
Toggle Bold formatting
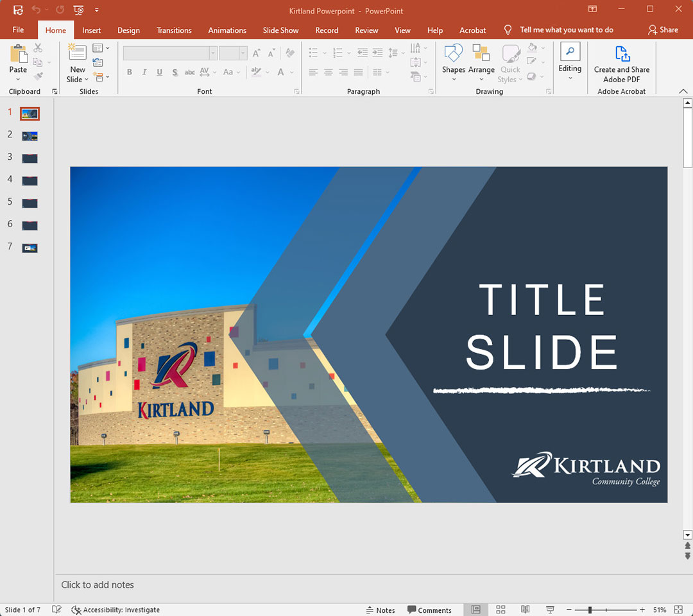click(x=130, y=72)
